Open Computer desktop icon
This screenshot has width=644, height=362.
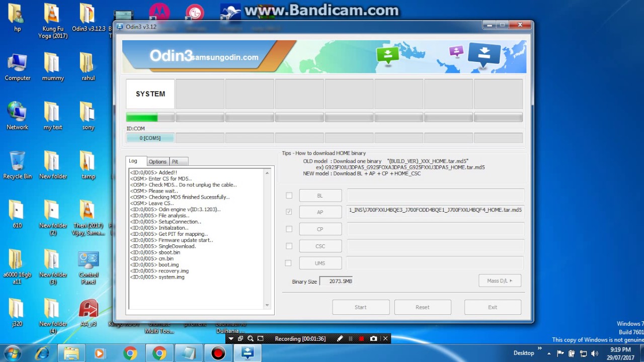tap(17, 67)
